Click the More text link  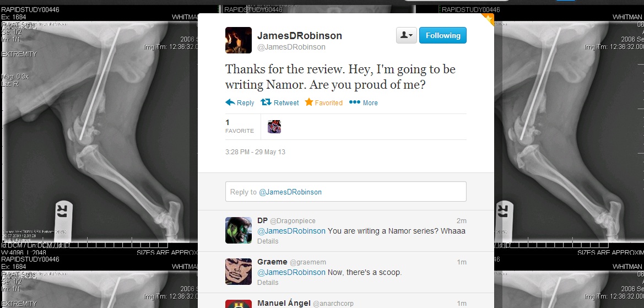370,102
